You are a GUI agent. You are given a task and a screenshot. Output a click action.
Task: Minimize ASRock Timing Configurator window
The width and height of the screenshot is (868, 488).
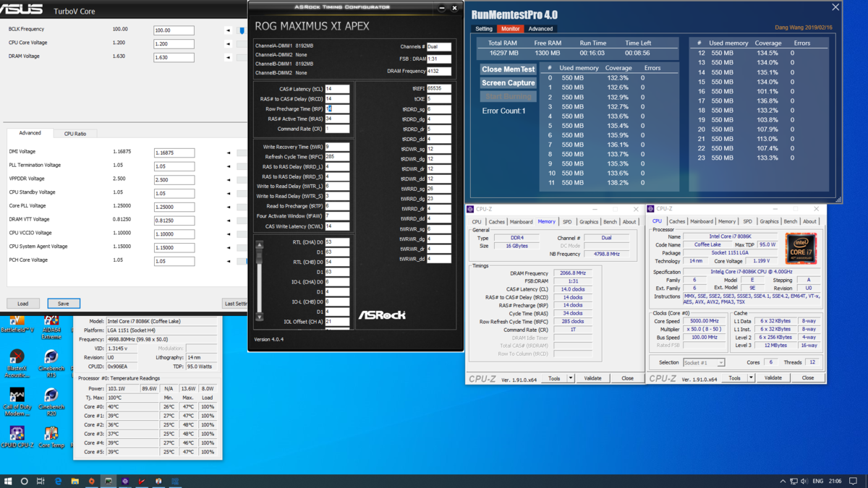click(x=441, y=8)
